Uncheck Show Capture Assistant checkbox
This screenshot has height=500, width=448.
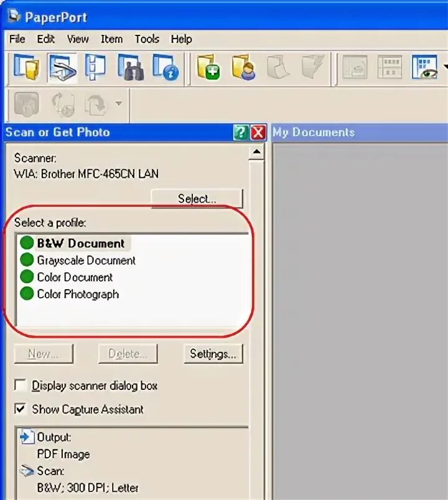(21, 409)
